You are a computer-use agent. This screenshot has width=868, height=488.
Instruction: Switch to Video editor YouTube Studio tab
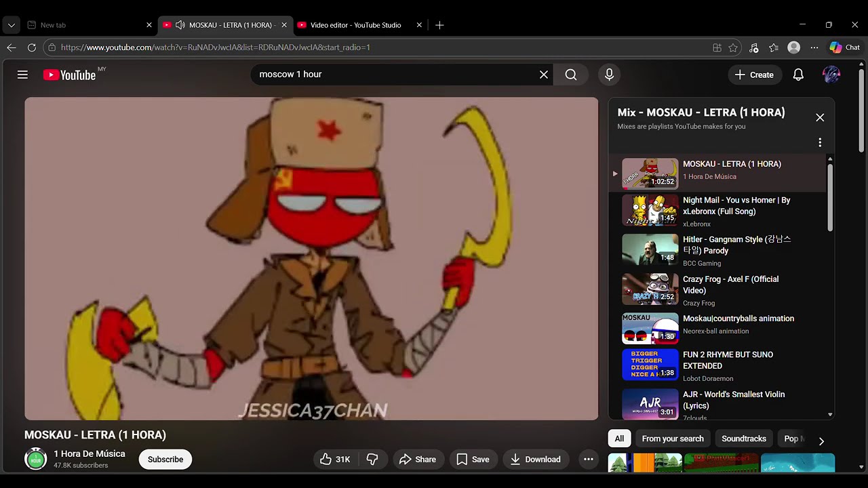tap(356, 25)
